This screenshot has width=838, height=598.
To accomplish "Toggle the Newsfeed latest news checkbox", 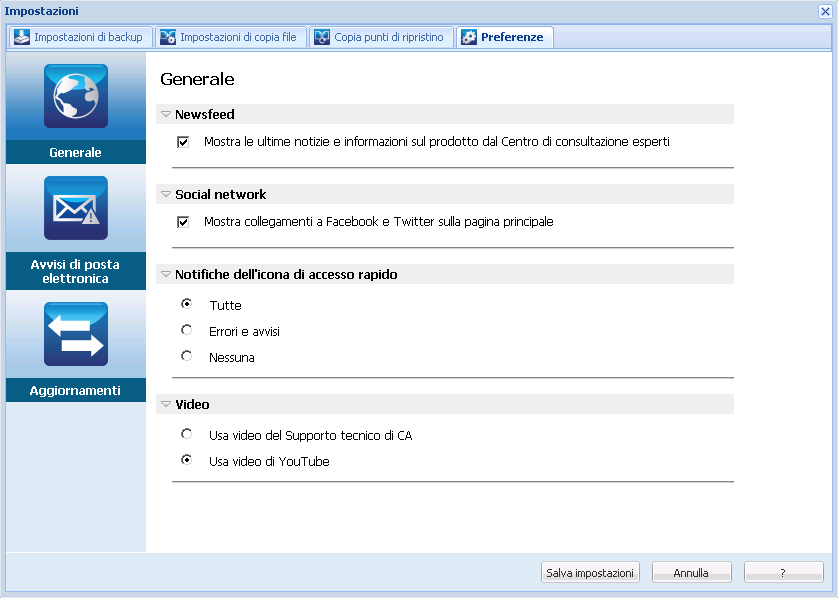I will click(x=183, y=142).
